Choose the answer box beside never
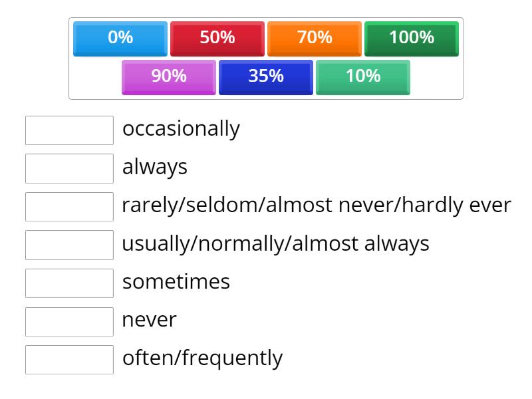This screenshot has width=532, height=399. coord(69,321)
